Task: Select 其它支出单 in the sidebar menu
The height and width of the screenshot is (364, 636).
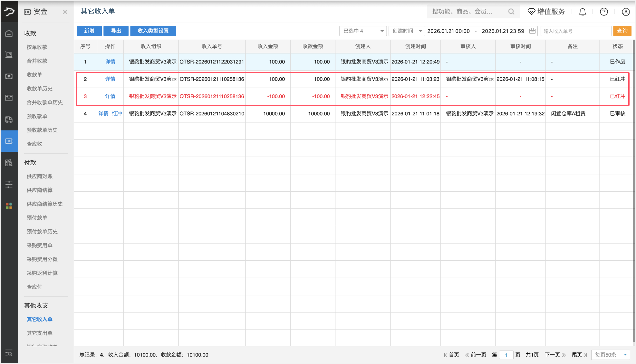Action: pos(39,333)
